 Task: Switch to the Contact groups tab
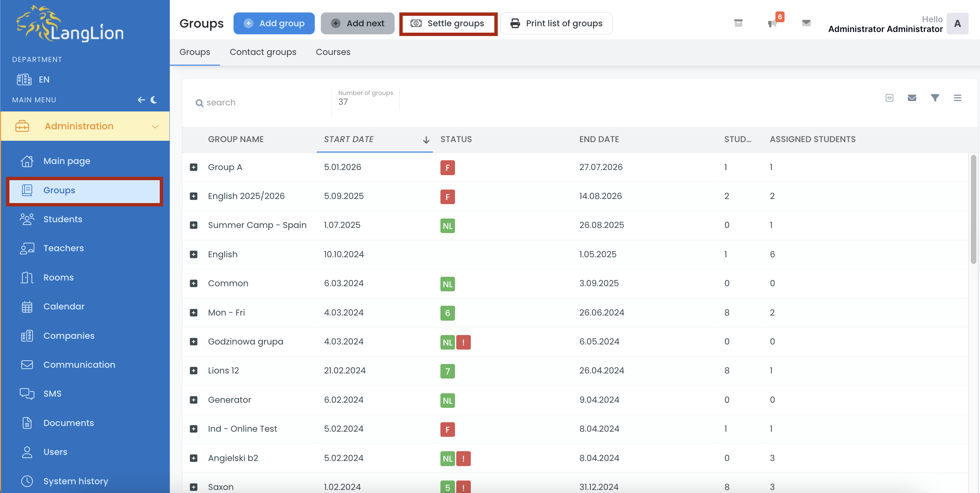pyautogui.click(x=263, y=52)
